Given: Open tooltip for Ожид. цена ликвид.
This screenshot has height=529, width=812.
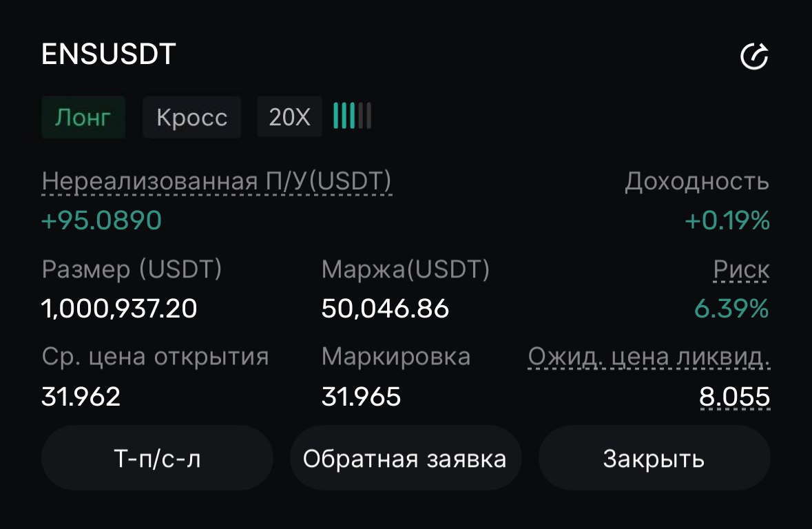Looking at the screenshot, I should [x=648, y=356].
